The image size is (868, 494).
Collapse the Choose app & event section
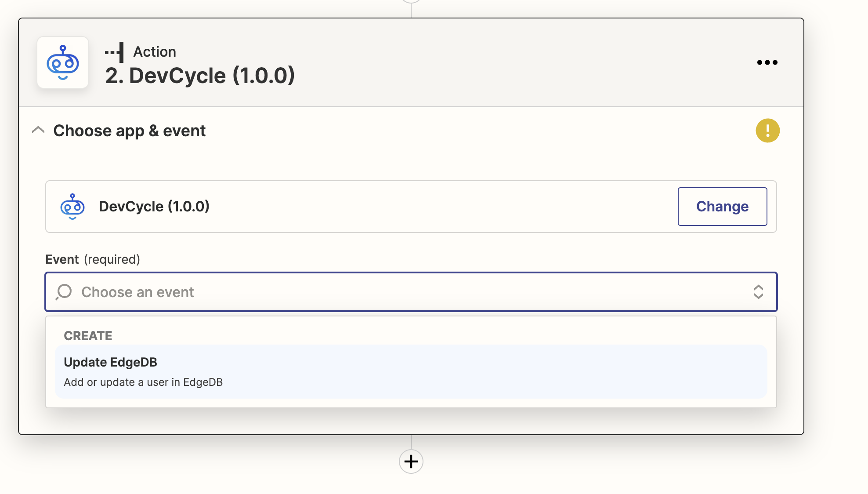click(38, 130)
